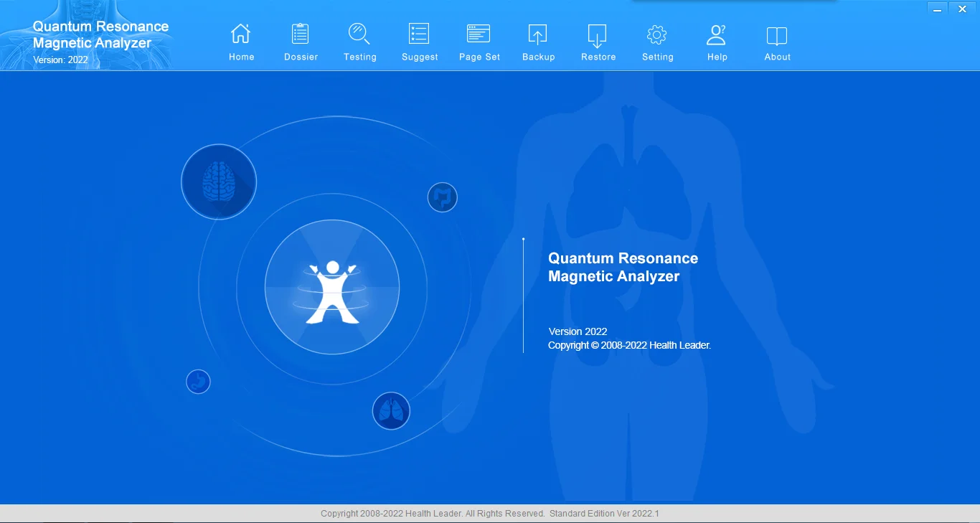Select the Quantum Resonance Magnetic Analyzer title text
This screenshot has width=980, height=523.
623,267
